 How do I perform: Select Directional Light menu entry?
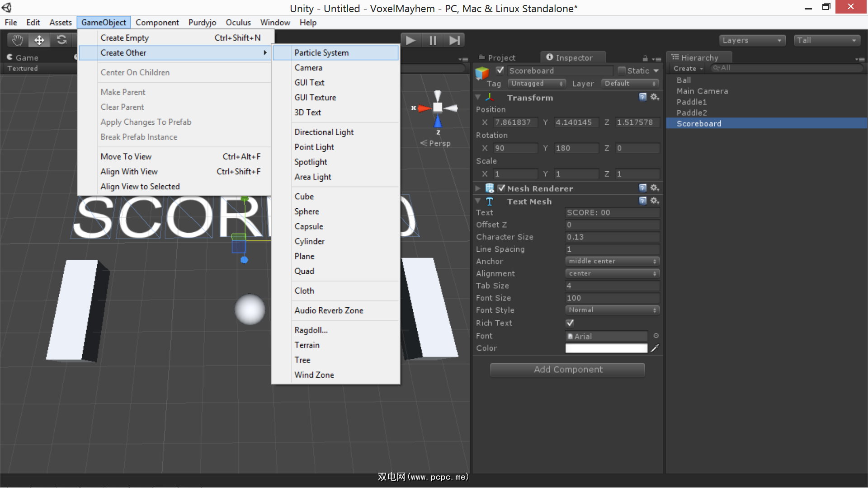coord(324,132)
